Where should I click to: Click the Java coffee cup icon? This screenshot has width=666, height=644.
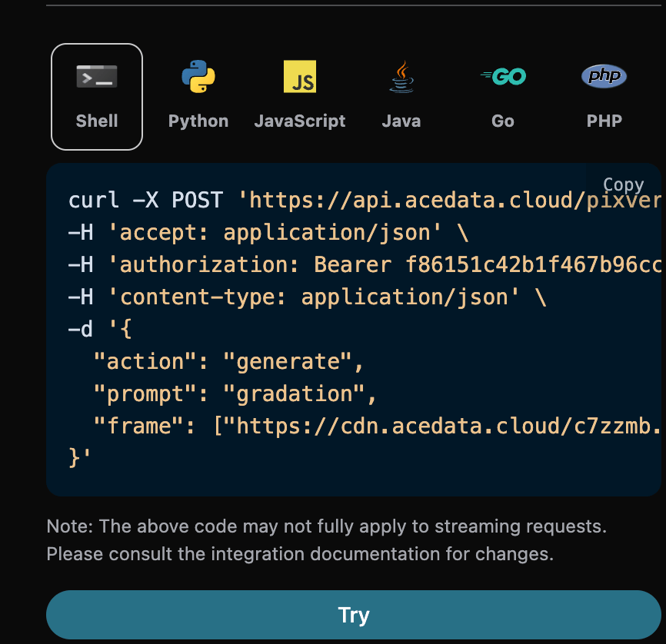click(401, 77)
